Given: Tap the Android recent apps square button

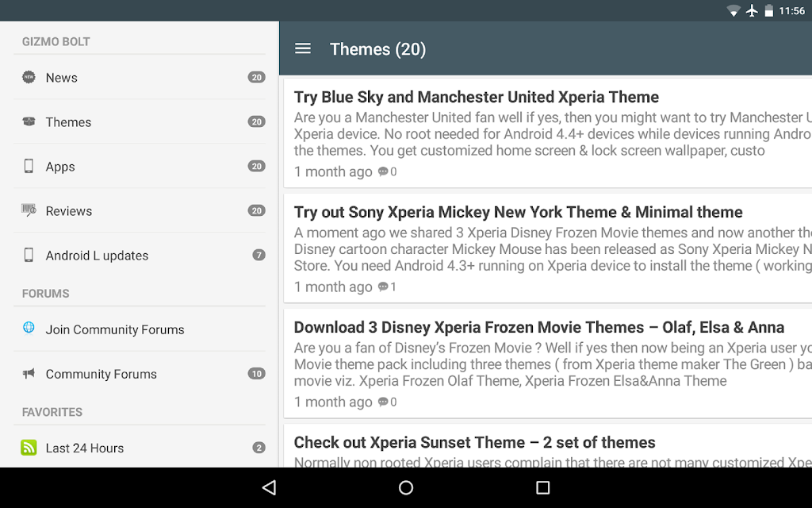Looking at the screenshot, I should pyautogui.click(x=542, y=487).
